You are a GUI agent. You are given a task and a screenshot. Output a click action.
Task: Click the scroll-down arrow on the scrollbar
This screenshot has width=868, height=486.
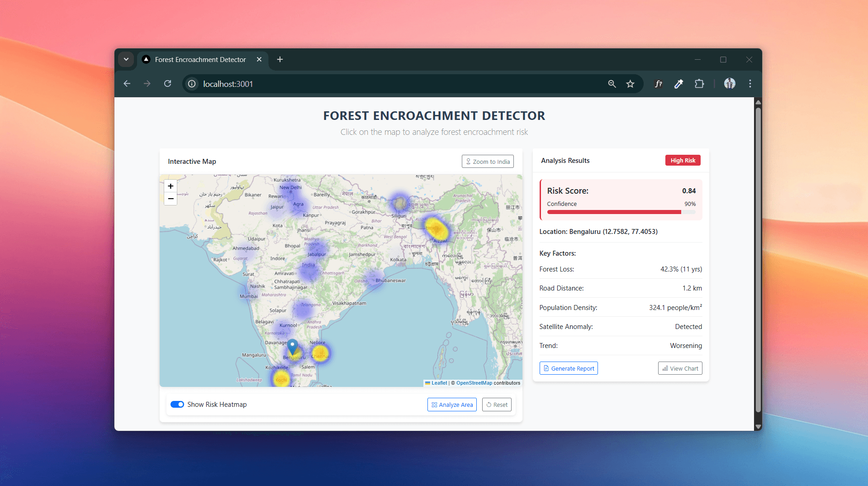(x=758, y=427)
